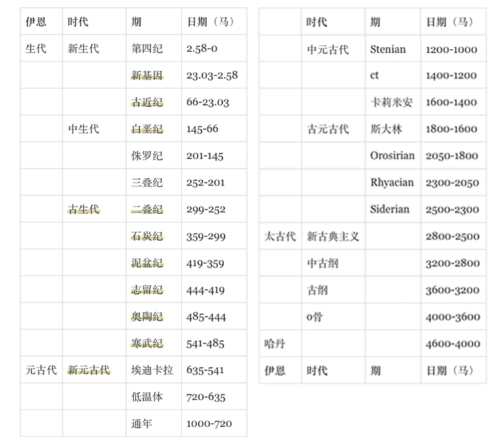Click the 4600-4000 date cell
The image size is (504, 444).
click(x=452, y=344)
